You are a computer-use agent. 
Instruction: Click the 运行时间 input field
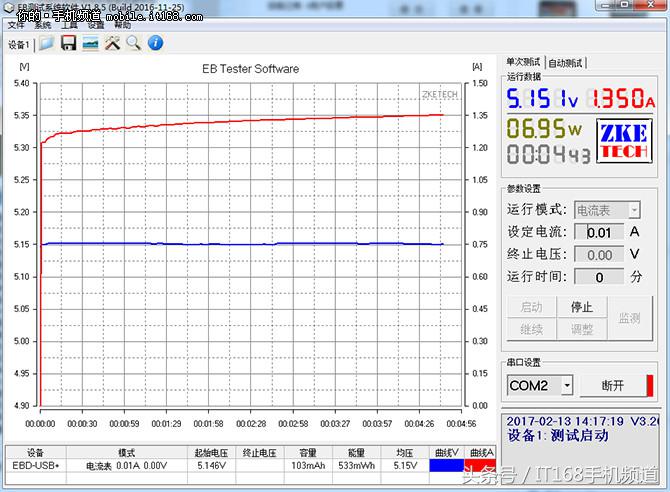[x=600, y=276]
